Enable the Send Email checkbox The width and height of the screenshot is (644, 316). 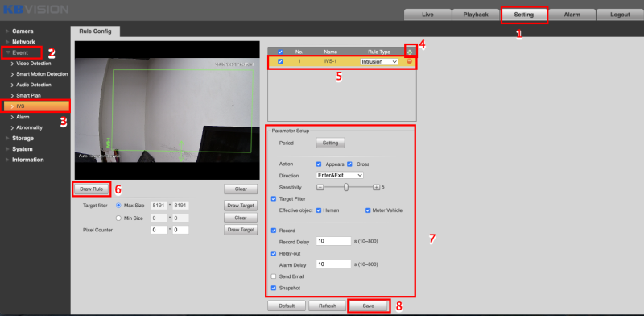pyautogui.click(x=274, y=276)
